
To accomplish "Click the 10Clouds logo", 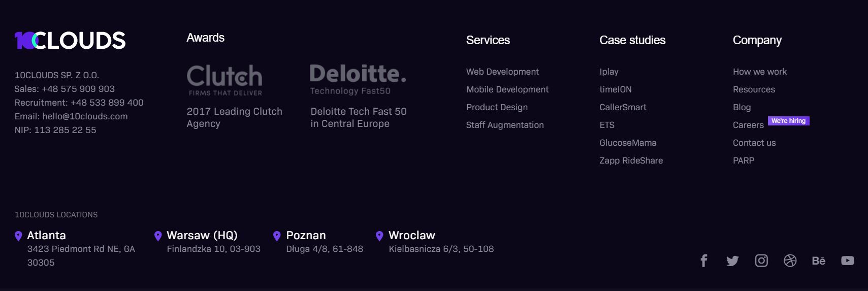I will 70,41.
